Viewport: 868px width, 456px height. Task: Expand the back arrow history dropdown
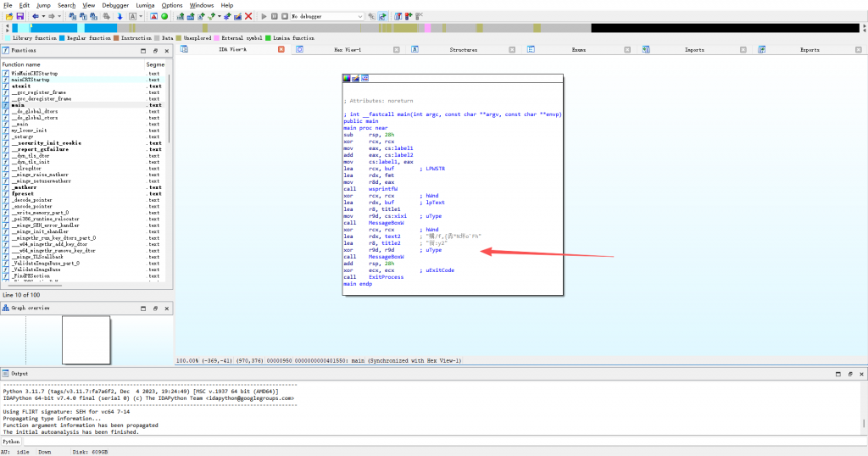43,16
